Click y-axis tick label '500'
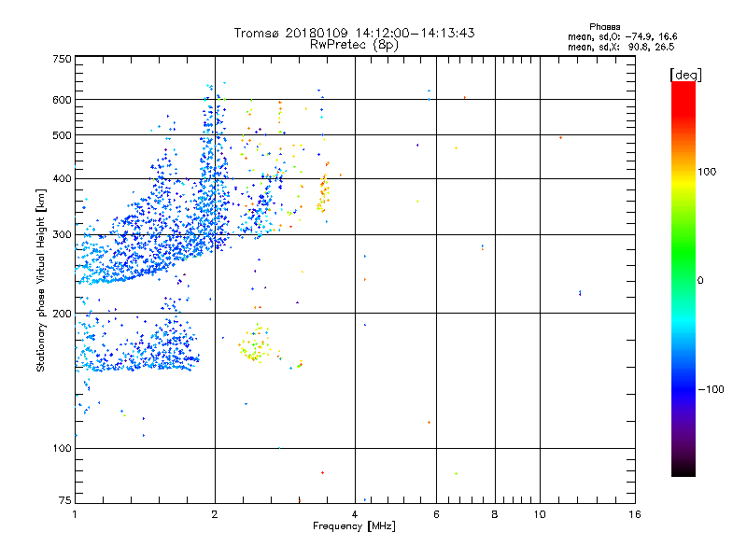 pos(62,135)
